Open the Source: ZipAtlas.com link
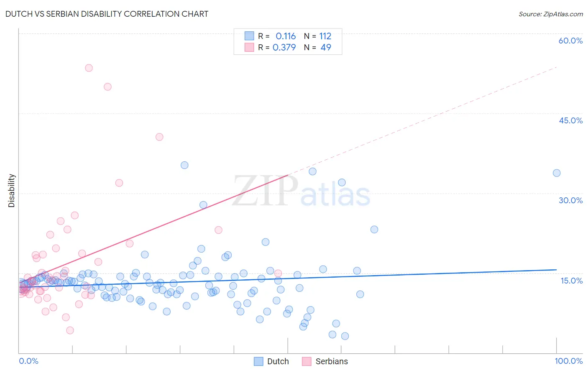Viewport: 588px width, 373px height. [x=551, y=14]
